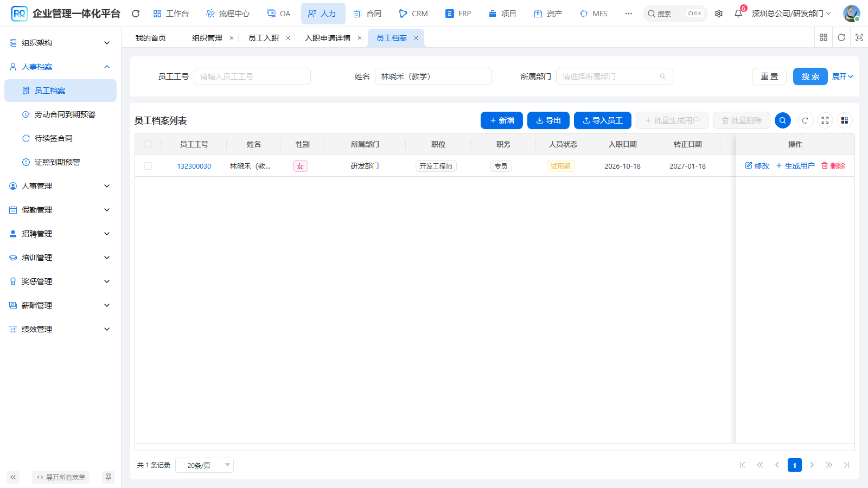The height and width of the screenshot is (488, 868).
Task: Click the tab layout grid icon
Action: pyautogui.click(x=824, y=37)
